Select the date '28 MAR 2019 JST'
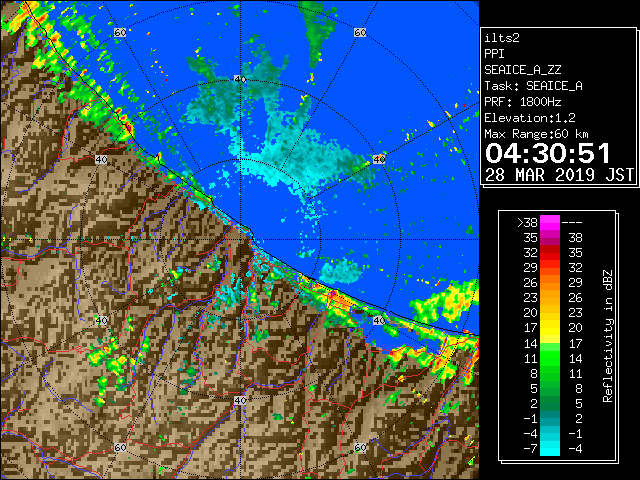Image resolution: width=640 pixels, height=480 pixels. (559, 175)
